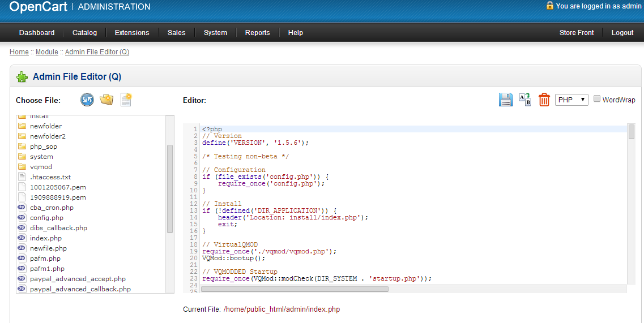Click the green puzzle module icon

22,77
